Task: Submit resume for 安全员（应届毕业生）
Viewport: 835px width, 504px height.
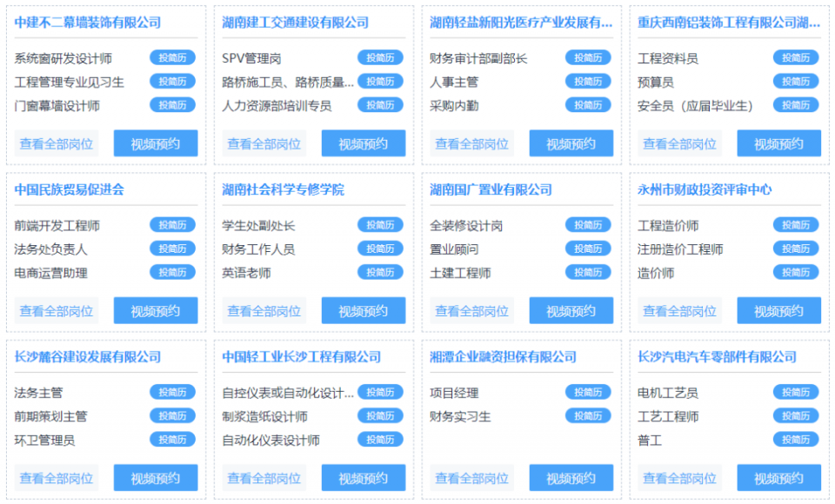Action: tap(796, 105)
